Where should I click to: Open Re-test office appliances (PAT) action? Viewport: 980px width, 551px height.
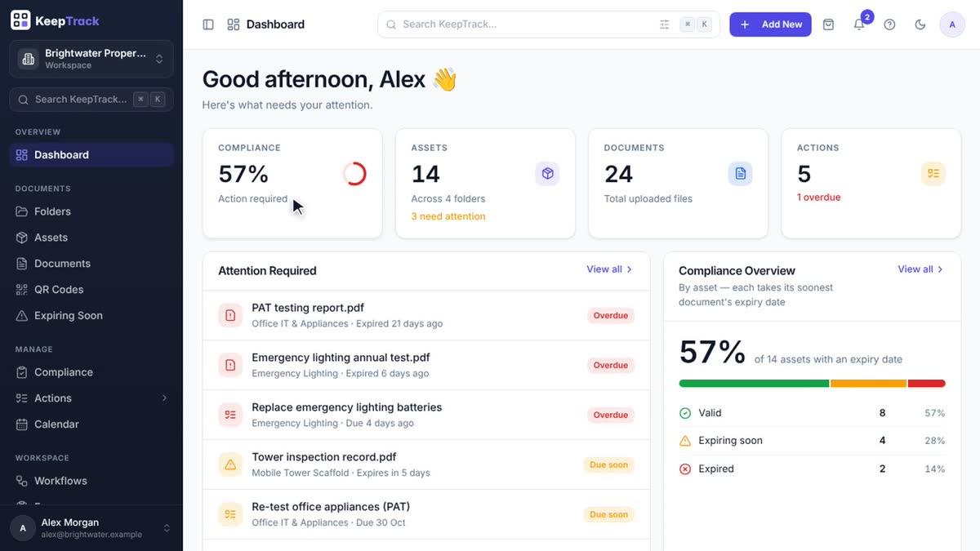point(426,514)
